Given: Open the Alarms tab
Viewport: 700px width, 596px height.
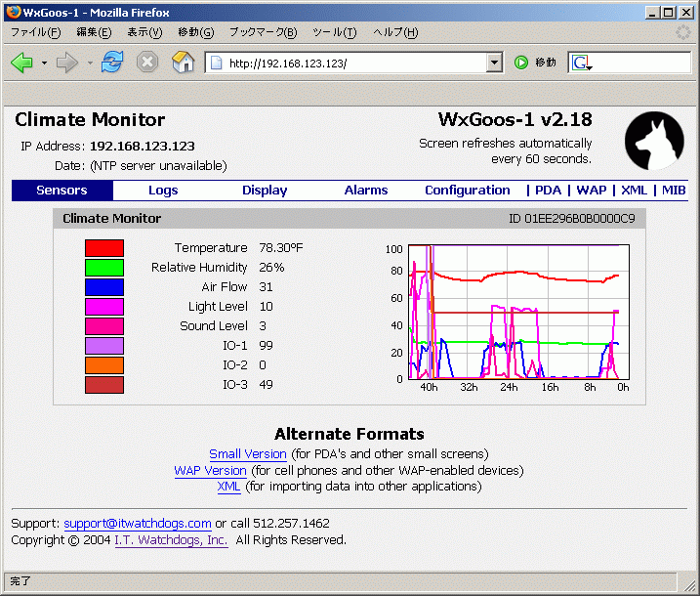Looking at the screenshot, I should pos(366,191).
